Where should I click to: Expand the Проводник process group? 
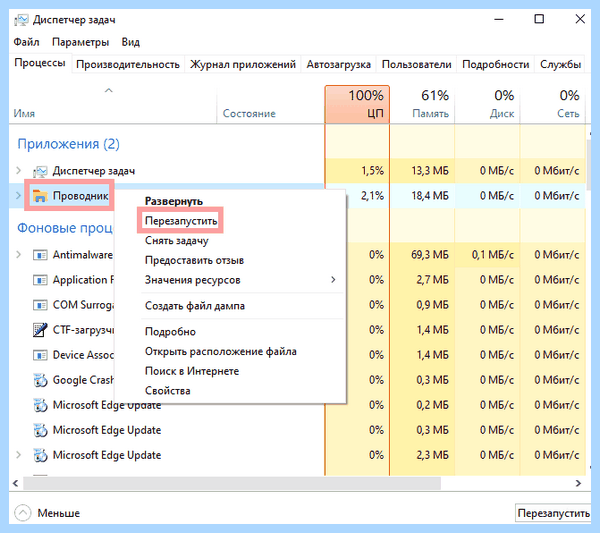(x=18, y=196)
